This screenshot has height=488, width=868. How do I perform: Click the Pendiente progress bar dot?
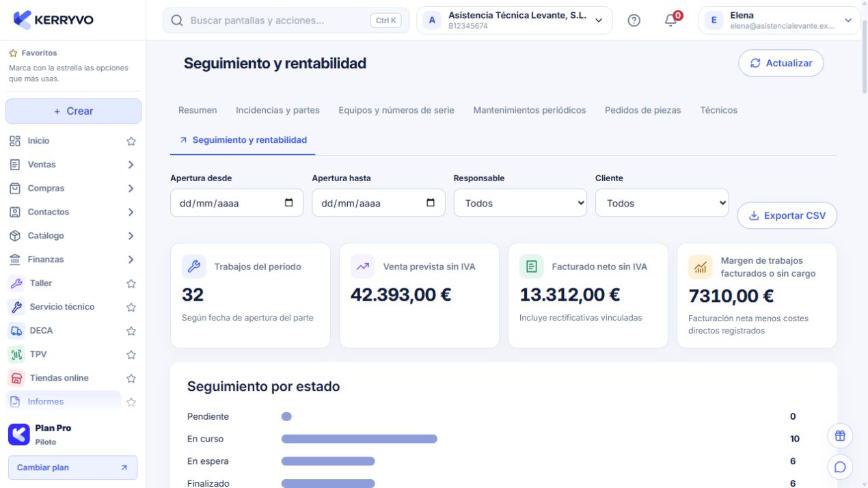[x=286, y=416]
